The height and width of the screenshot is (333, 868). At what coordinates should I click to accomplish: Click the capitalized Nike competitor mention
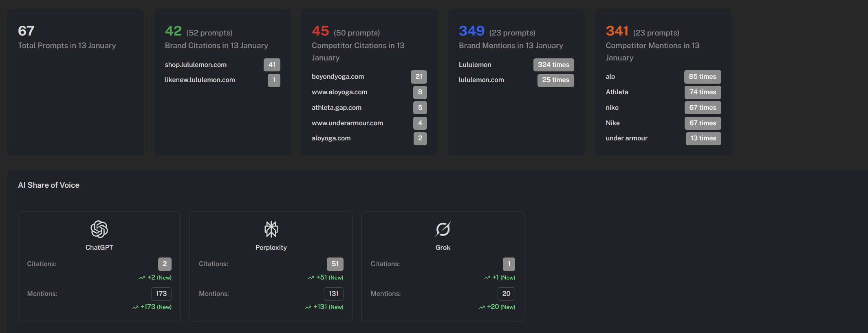[x=612, y=123]
